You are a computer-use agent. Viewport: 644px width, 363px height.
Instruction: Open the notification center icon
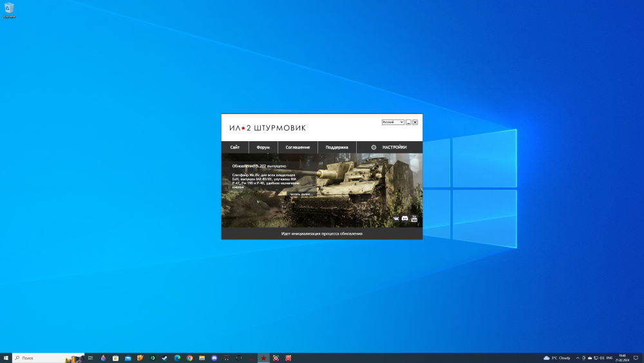tap(636, 358)
